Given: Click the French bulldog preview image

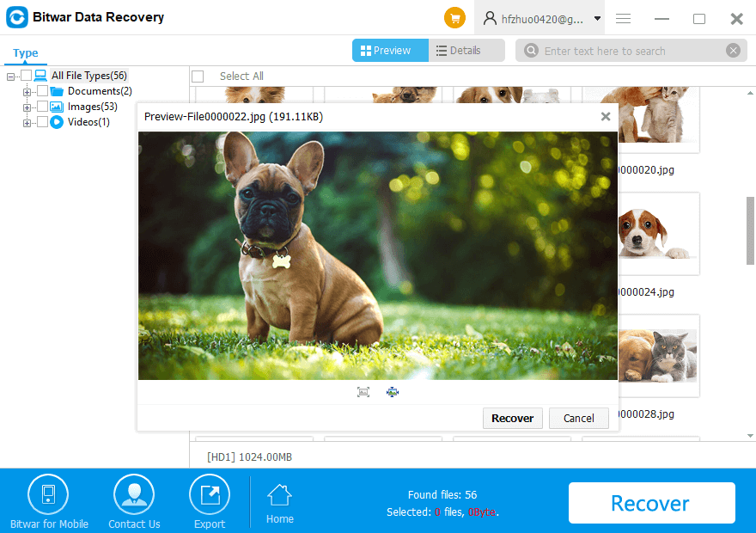Looking at the screenshot, I should tap(377, 255).
